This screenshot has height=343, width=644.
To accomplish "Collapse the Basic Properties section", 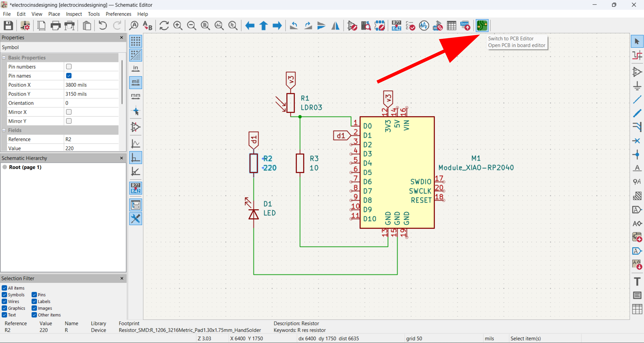I will [x=4, y=58].
